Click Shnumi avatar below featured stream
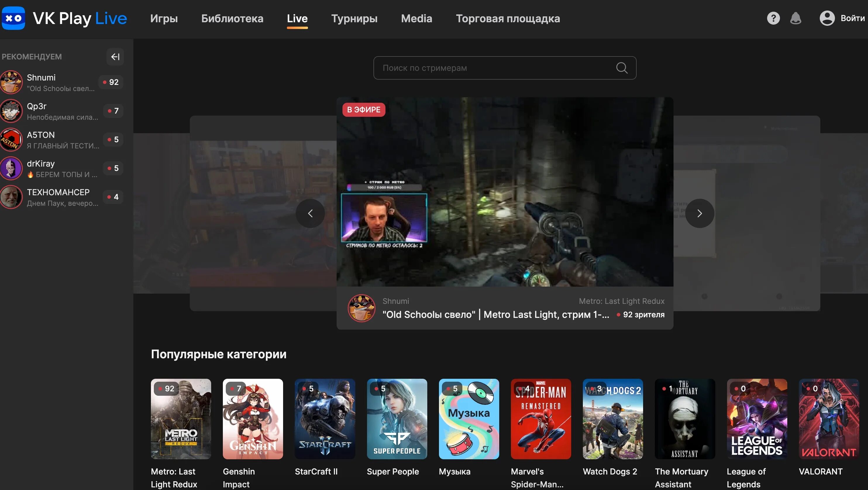 click(x=361, y=308)
